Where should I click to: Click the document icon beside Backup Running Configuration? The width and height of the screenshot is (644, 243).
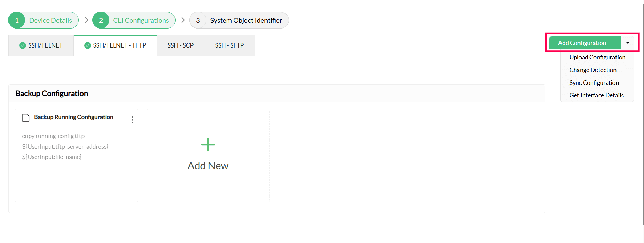[26, 118]
